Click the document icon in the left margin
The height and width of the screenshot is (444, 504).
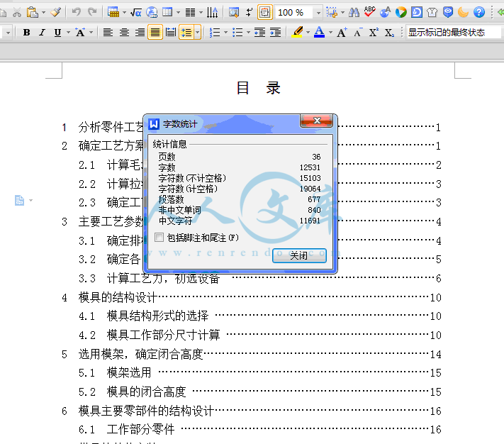19,200
